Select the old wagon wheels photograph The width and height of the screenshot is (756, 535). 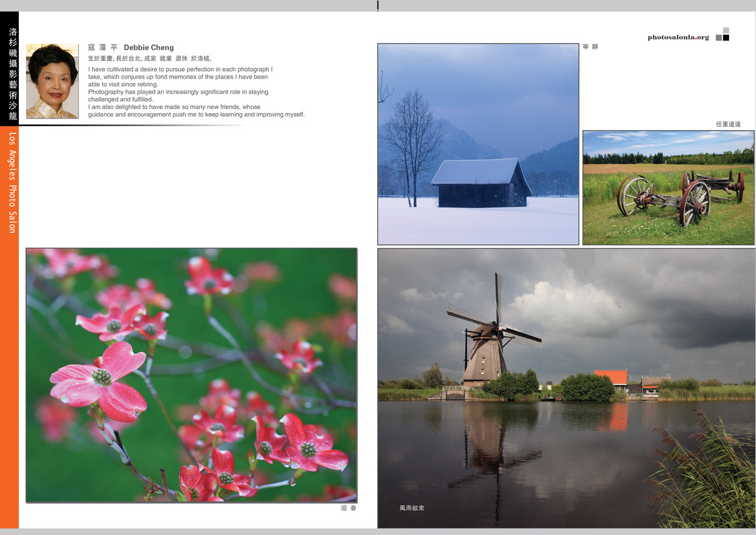pyautogui.click(x=668, y=188)
